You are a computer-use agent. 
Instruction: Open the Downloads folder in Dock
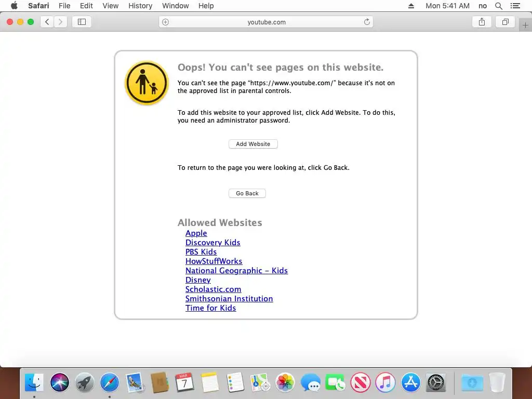(x=472, y=382)
